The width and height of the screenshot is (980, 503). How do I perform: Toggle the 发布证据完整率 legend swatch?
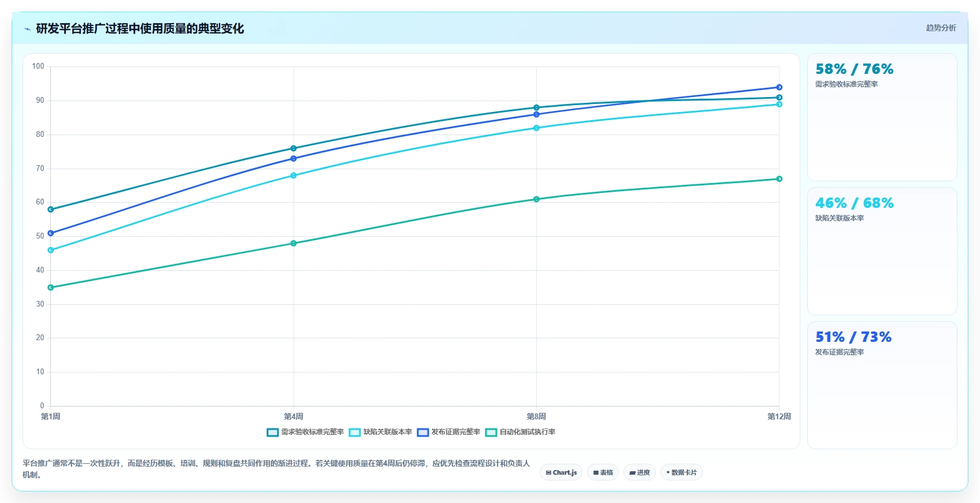(x=423, y=433)
